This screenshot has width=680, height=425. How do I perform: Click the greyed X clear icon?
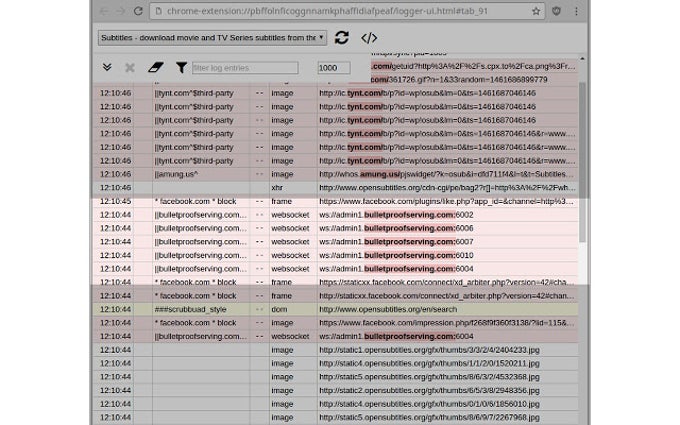pos(130,68)
